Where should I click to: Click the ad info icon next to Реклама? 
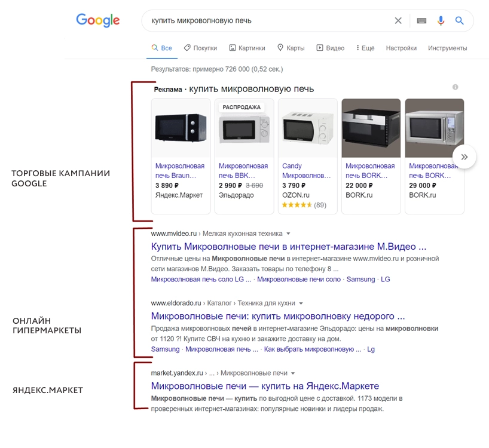point(455,87)
